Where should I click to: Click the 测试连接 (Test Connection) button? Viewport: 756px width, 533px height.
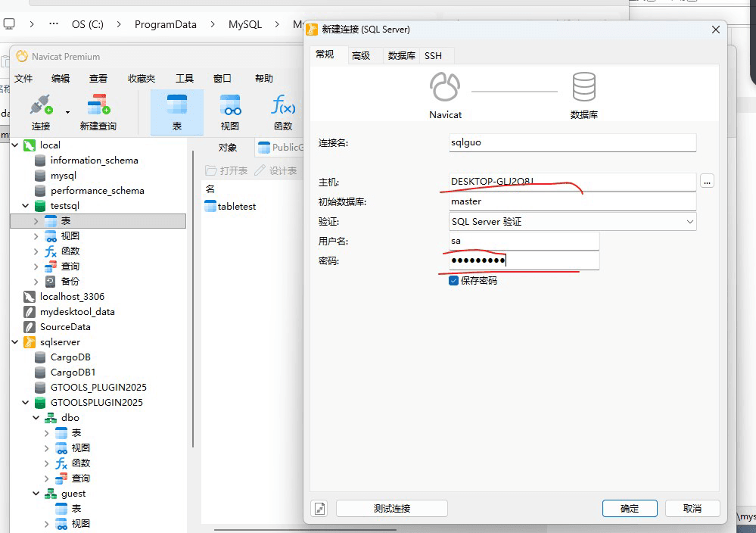pos(391,509)
